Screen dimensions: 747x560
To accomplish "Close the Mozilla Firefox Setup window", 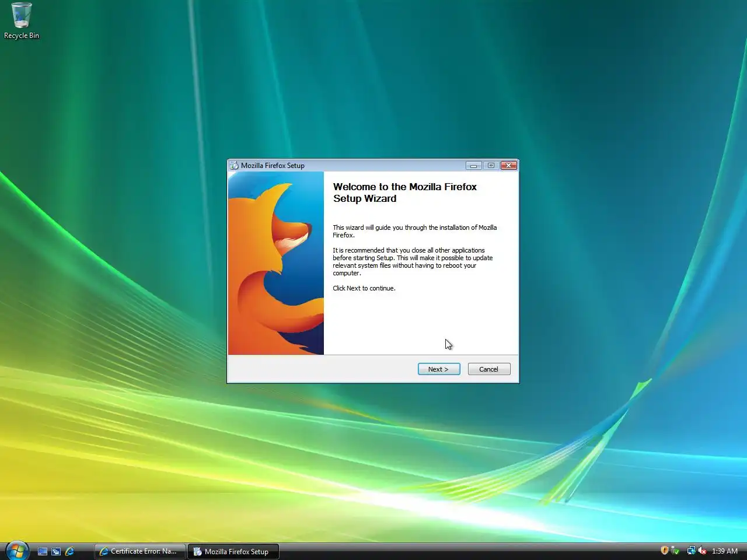I will 508,166.
